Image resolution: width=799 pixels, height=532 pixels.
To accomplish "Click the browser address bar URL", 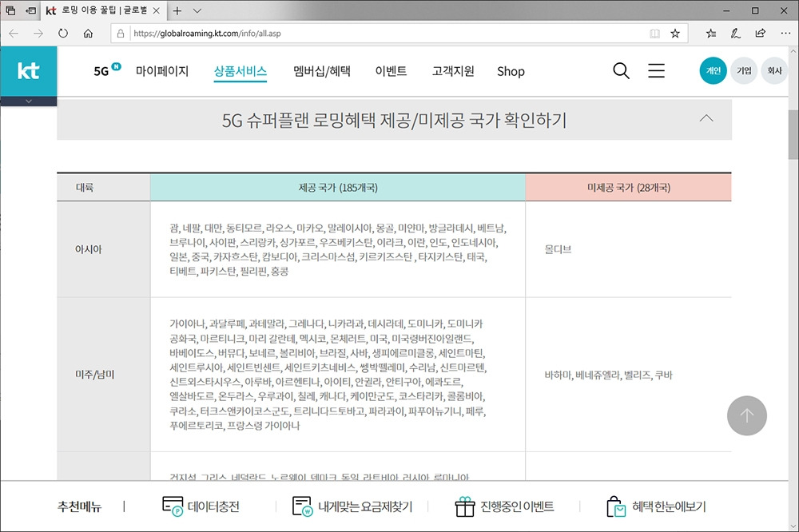I will (207, 34).
